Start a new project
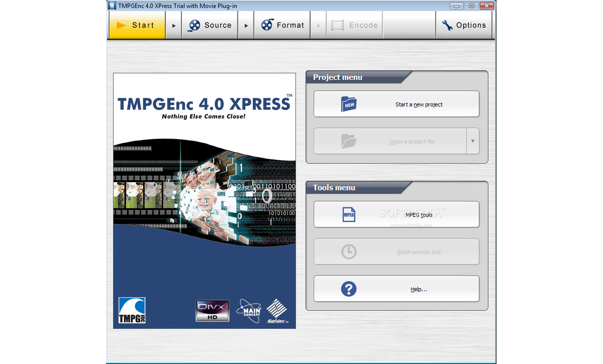Screen dimensions: 603x364 pos(396,104)
